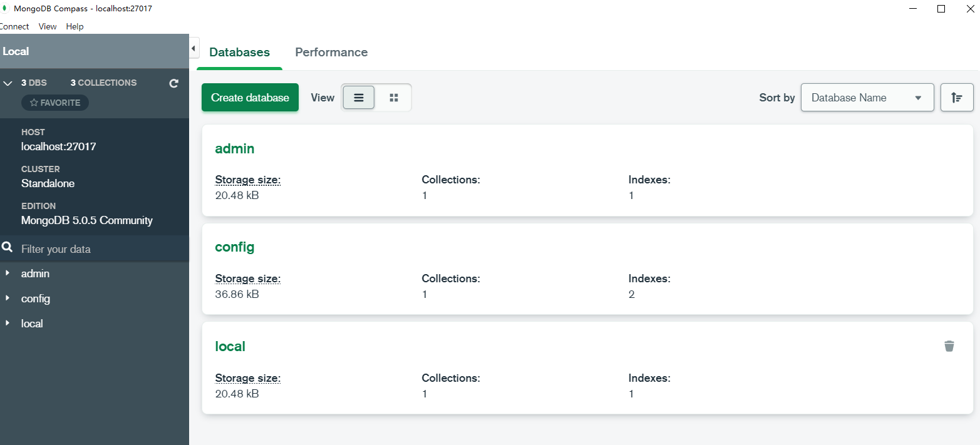Switch to list view
Screen dimensions: 980x445
point(359,98)
